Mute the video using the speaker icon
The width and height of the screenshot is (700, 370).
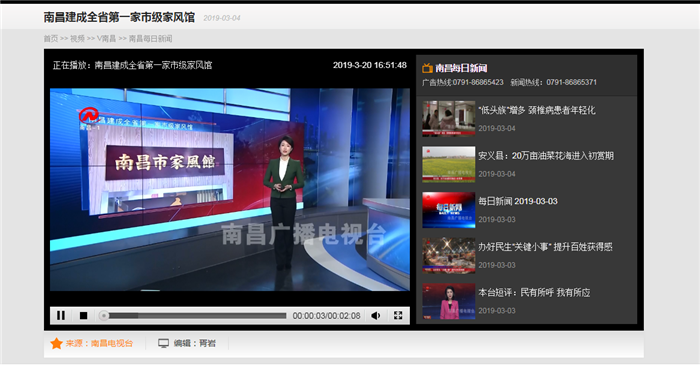[376, 316]
